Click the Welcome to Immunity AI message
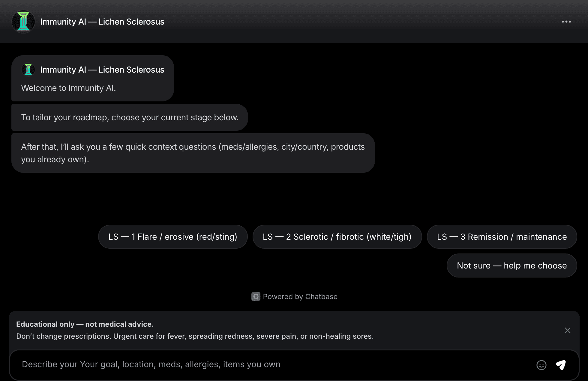Viewport: 588px width, 381px height. coord(68,88)
